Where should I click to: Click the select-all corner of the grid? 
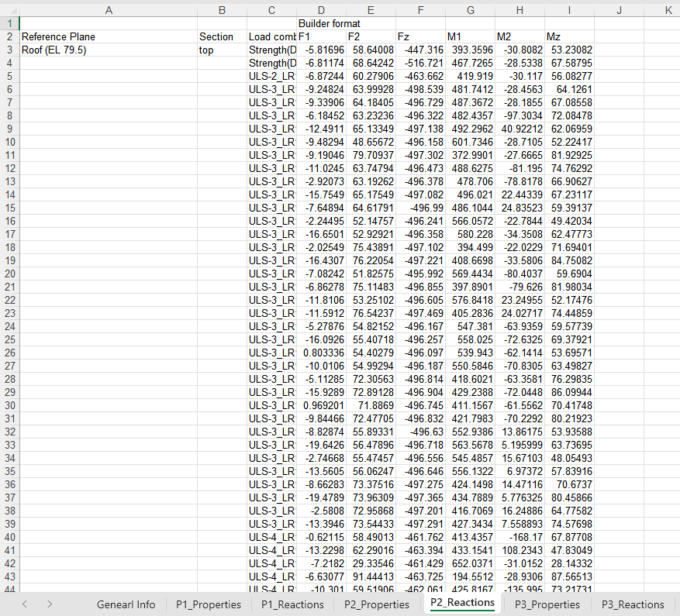coord(9,9)
